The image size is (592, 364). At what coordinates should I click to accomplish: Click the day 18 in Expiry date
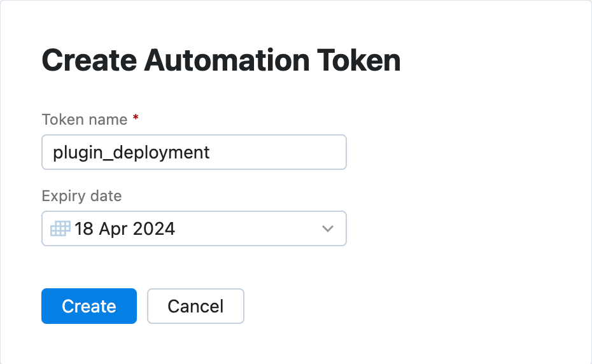click(84, 228)
